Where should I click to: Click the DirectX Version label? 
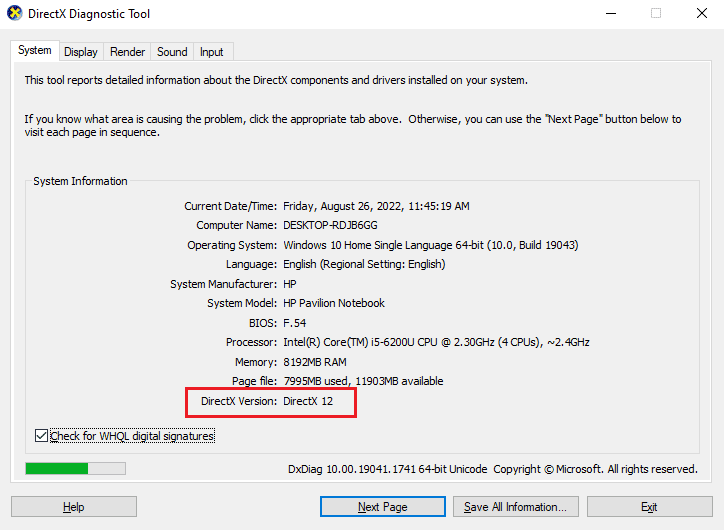(x=239, y=401)
